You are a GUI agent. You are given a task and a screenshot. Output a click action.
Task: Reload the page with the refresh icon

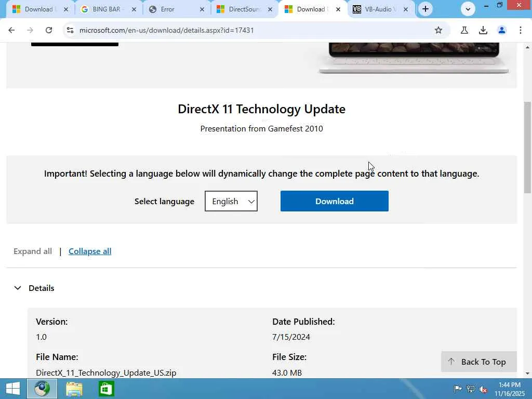point(49,30)
